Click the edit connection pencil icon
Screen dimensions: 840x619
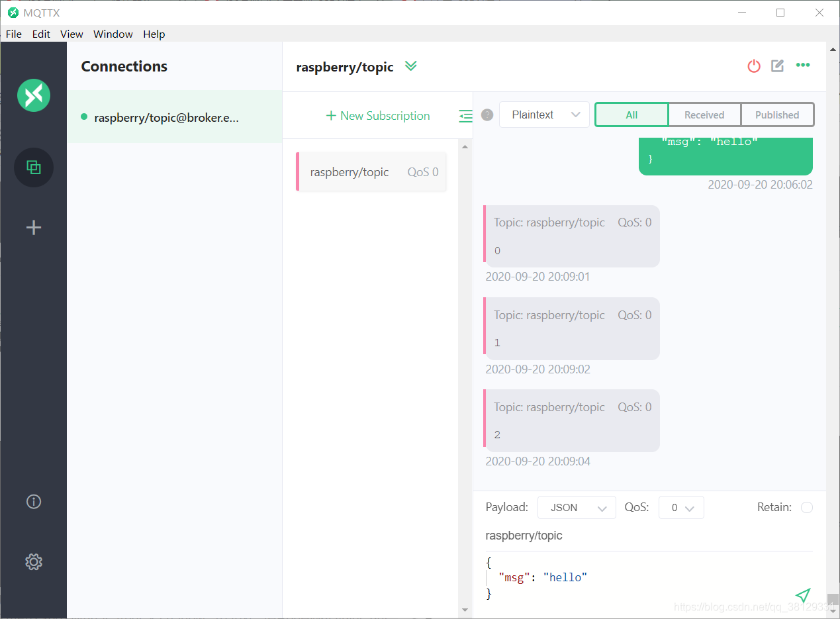tap(778, 66)
